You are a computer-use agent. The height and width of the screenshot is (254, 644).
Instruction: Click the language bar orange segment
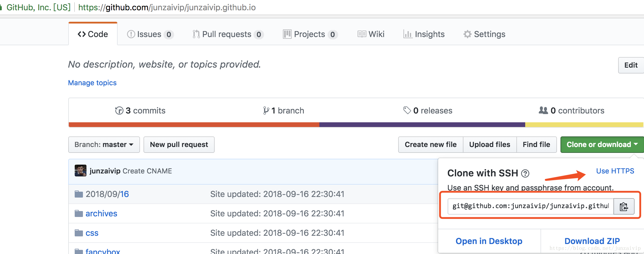pyautogui.click(x=194, y=125)
